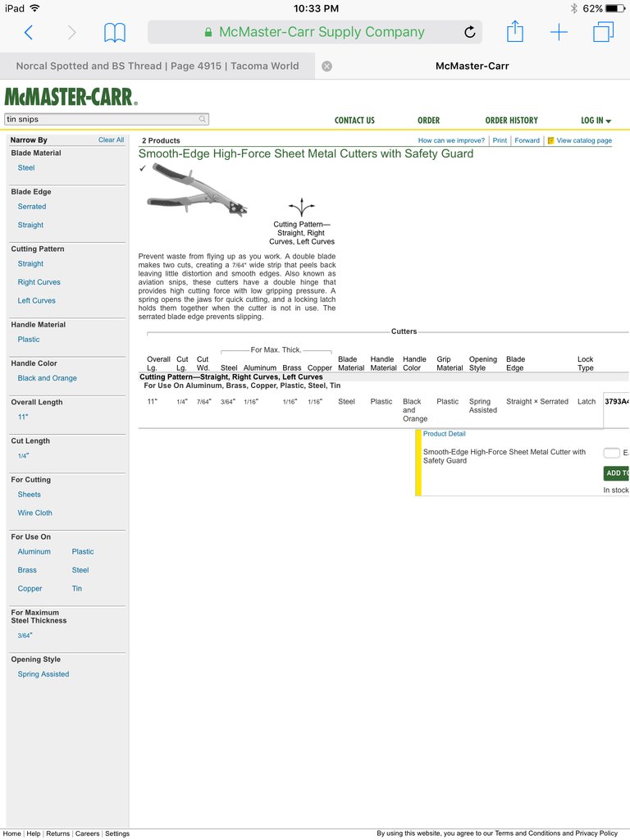Click the Home footer link
This screenshot has height=840, width=630.
pos(12,833)
